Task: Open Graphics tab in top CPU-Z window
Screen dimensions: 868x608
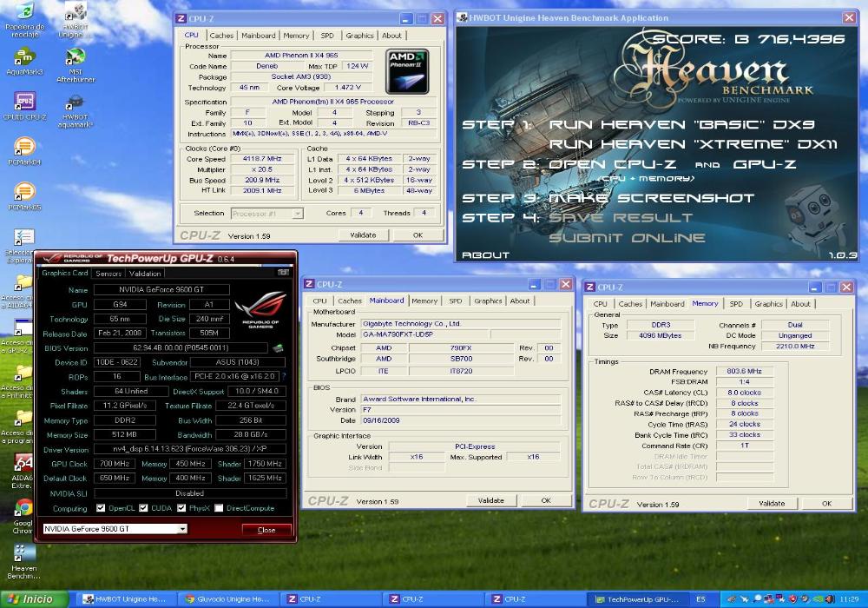Action: (x=360, y=36)
